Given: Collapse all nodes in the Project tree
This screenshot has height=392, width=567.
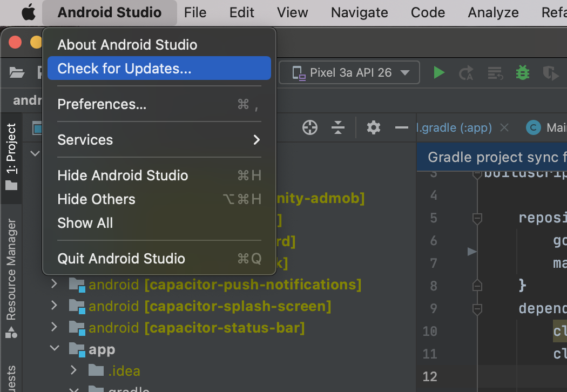Looking at the screenshot, I should coord(338,127).
